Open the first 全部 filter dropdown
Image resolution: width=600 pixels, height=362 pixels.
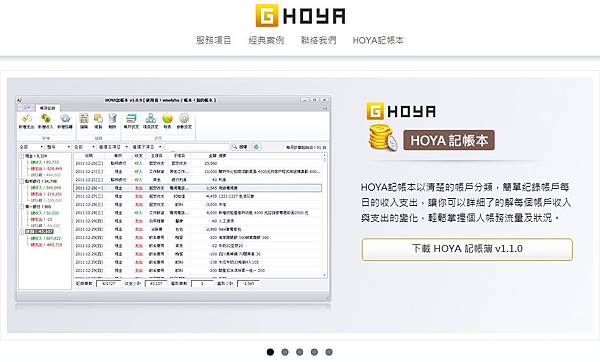coord(31,147)
